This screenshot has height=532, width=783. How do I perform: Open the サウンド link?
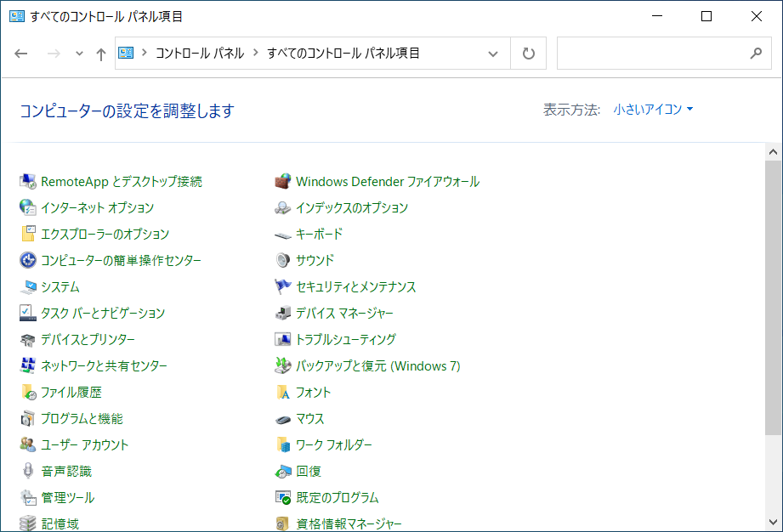point(315,261)
